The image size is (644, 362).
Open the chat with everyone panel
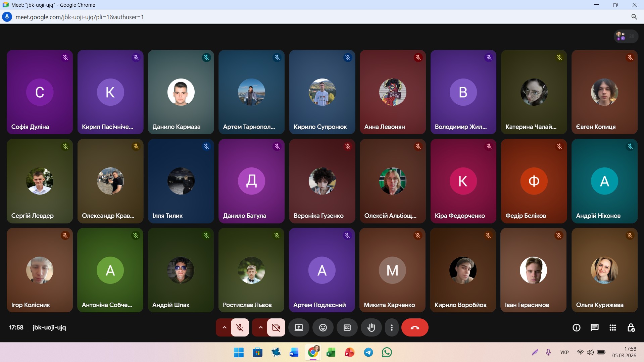[x=594, y=327]
